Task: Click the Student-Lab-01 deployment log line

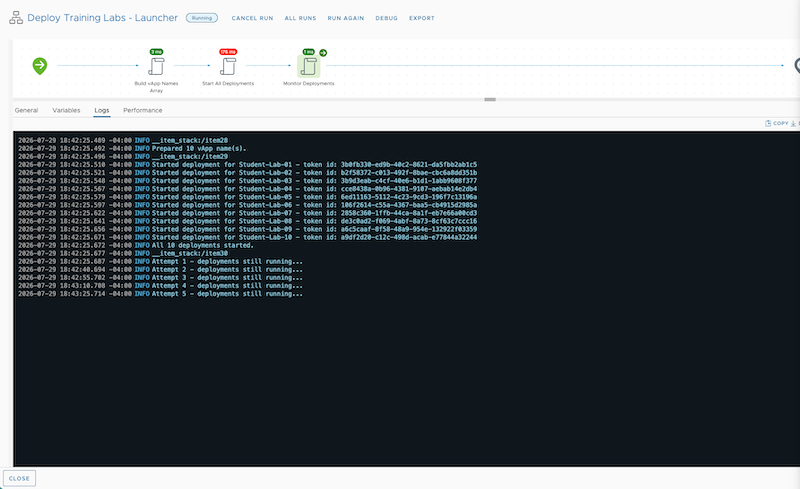Action: (x=247, y=165)
